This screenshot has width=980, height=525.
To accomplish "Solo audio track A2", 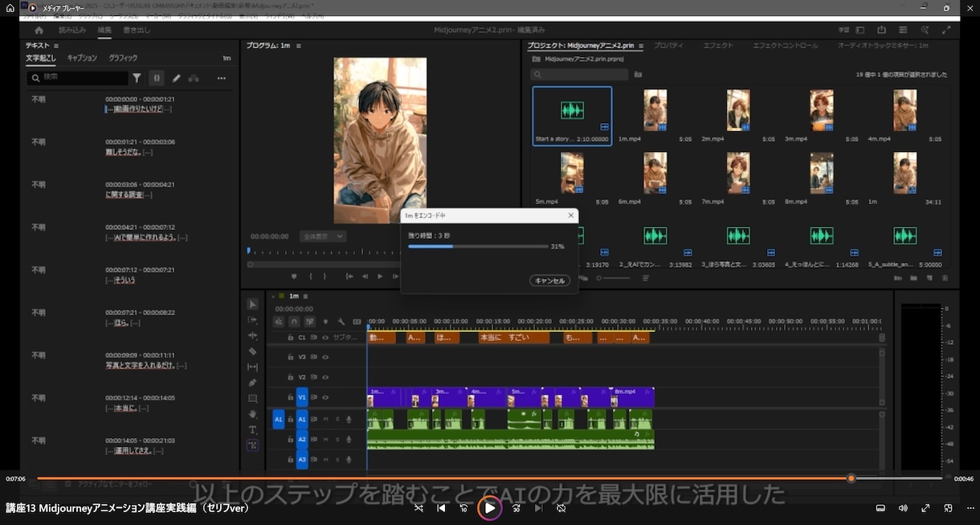I will click(337, 440).
